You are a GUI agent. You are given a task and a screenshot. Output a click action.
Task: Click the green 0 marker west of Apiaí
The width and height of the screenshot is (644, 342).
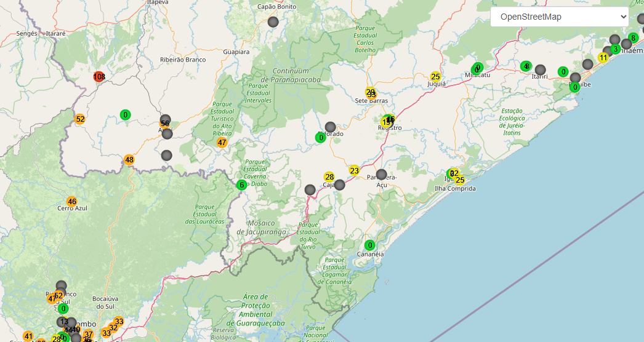[x=125, y=115]
